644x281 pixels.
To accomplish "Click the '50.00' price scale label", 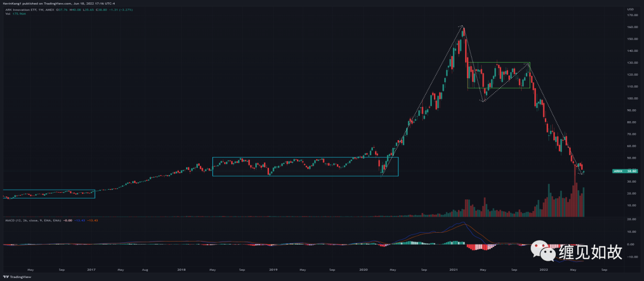I will [x=632, y=158].
